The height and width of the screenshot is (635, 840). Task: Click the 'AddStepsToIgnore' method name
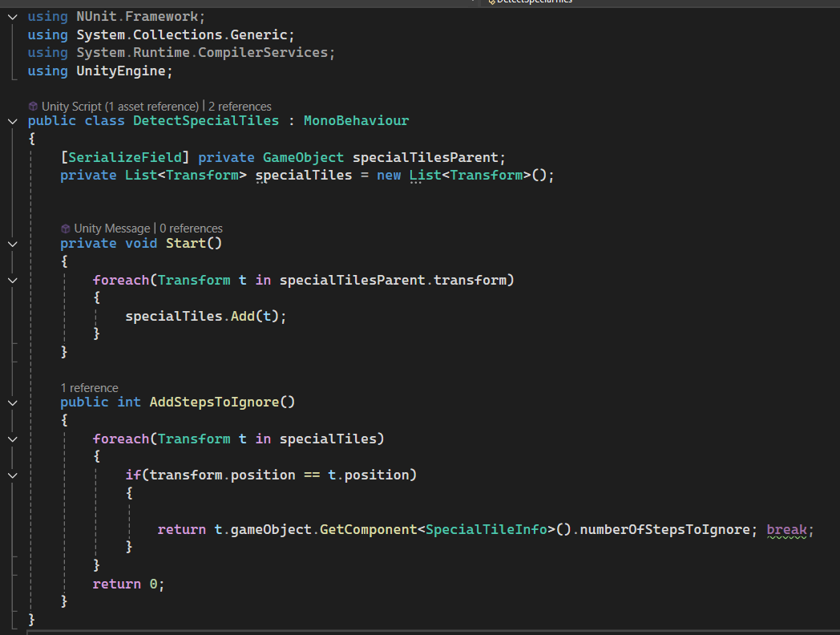[214, 402]
